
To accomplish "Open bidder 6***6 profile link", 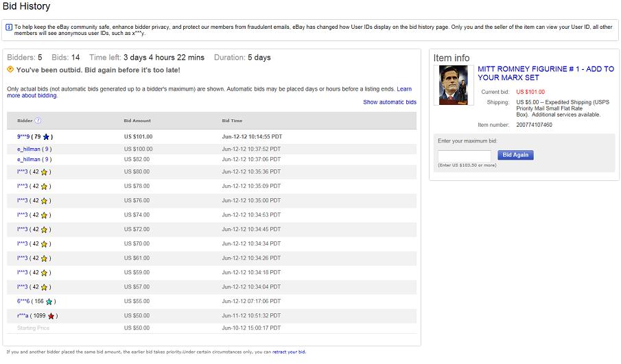I will (23, 301).
